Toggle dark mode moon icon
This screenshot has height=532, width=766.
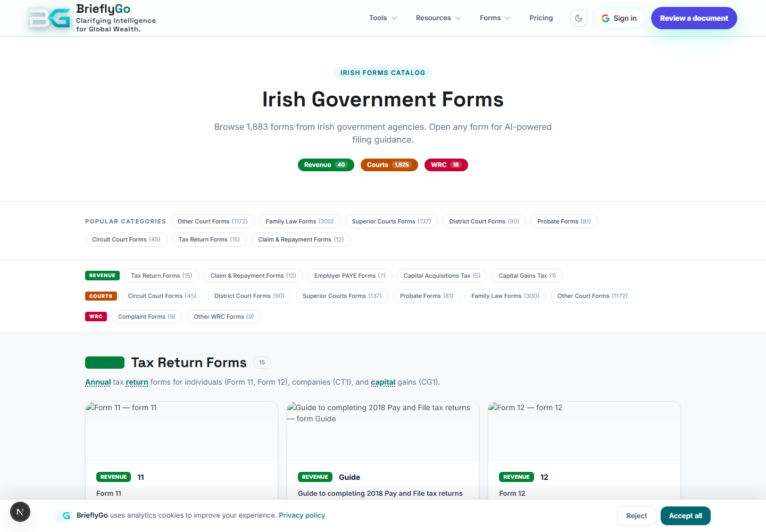(x=579, y=18)
